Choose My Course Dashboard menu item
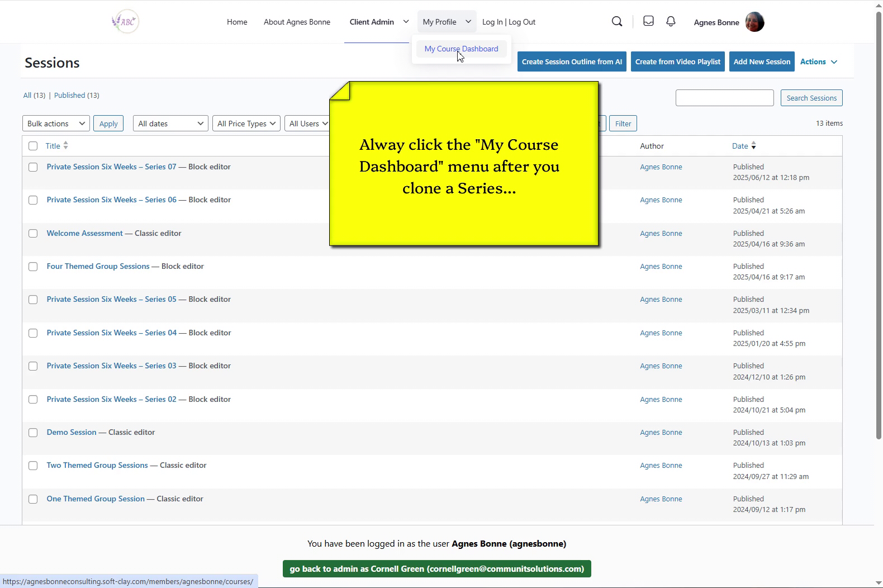This screenshot has width=883, height=588. [461, 49]
